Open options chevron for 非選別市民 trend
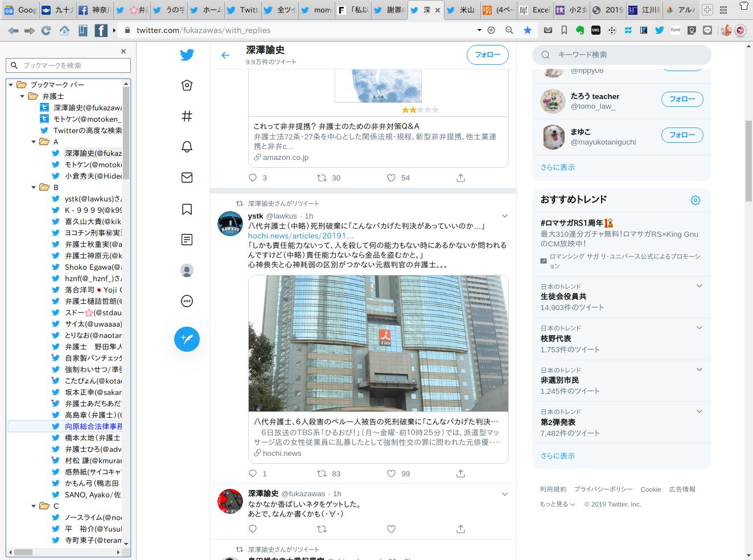This screenshot has height=560, width=753. [699, 369]
